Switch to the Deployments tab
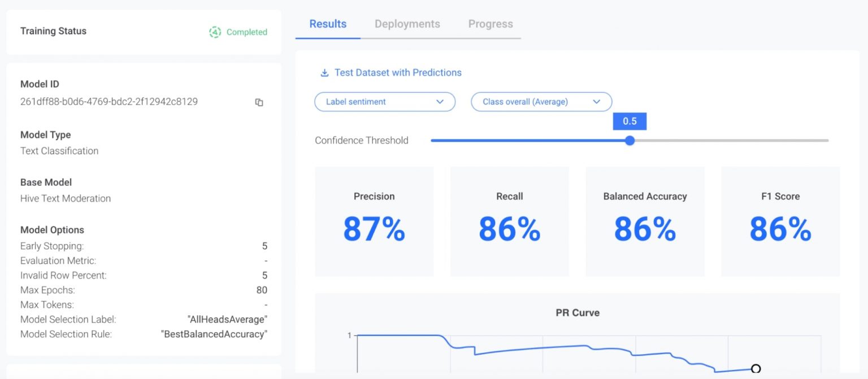The image size is (868, 379). (407, 24)
